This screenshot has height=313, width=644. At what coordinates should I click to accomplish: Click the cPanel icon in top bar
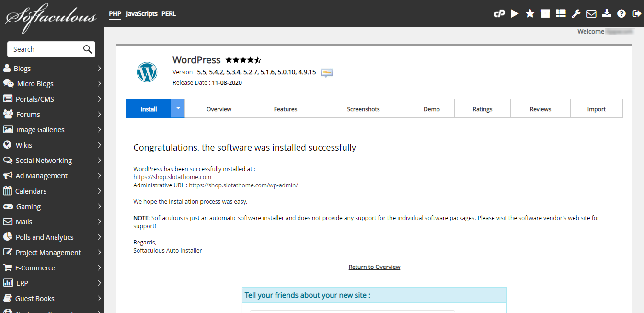coord(499,14)
